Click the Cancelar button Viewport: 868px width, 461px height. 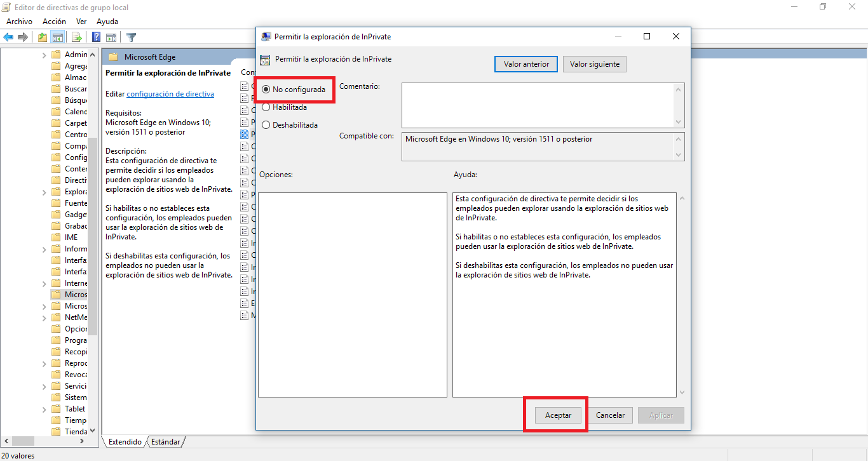point(610,415)
